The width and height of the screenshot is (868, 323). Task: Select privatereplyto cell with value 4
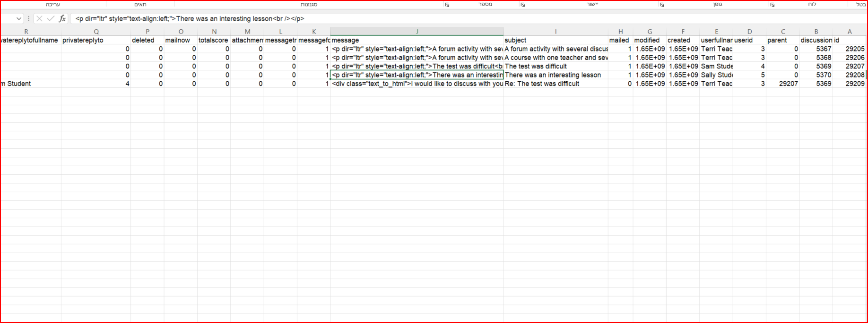(x=96, y=84)
